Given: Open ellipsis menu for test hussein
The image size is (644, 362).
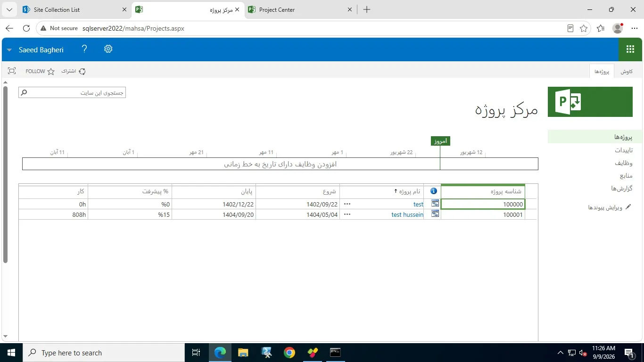Looking at the screenshot, I should click(x=347, y=214).
